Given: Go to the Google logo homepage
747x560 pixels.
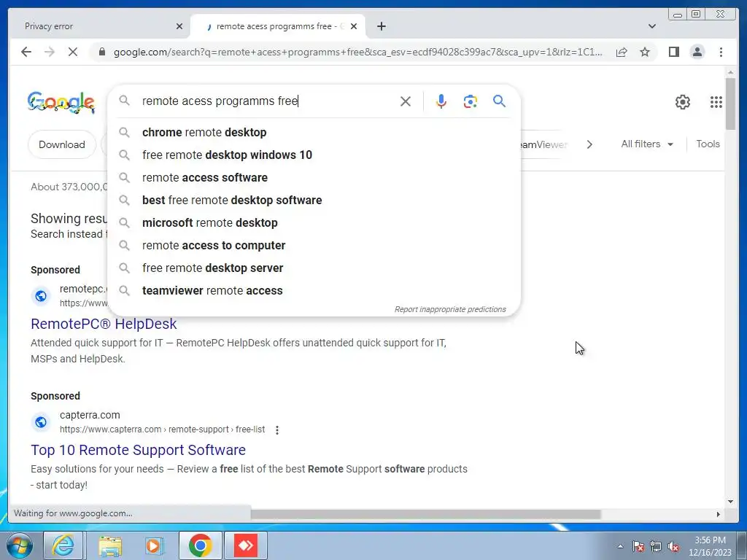Looking at the screenshot, I should coord(61,102).
